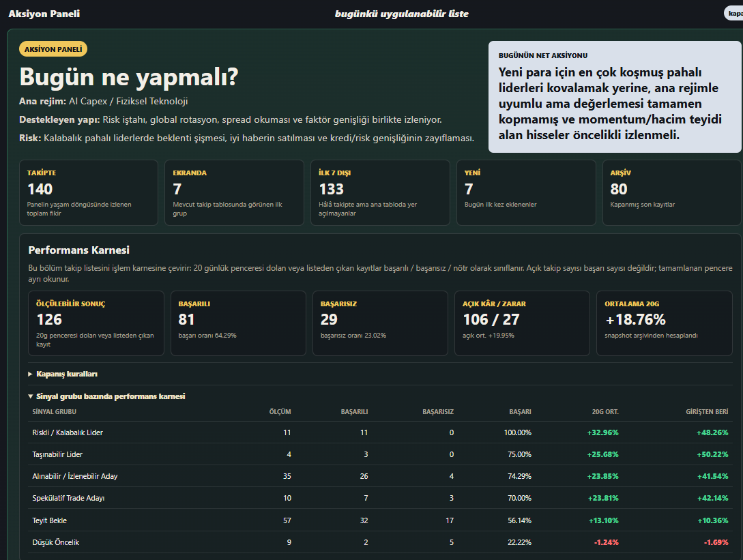The image size is (743, 560).
Task: Select the 'Taşınabilir Lider' row label
Action: pos(57,454)
